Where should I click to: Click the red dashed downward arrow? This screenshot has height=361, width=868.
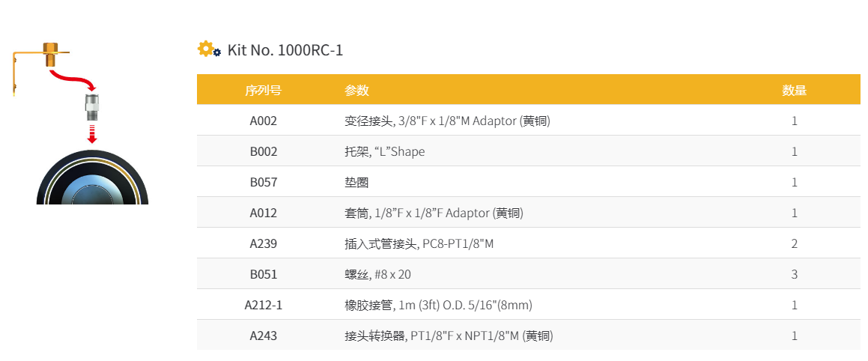[x=92, y=134]
